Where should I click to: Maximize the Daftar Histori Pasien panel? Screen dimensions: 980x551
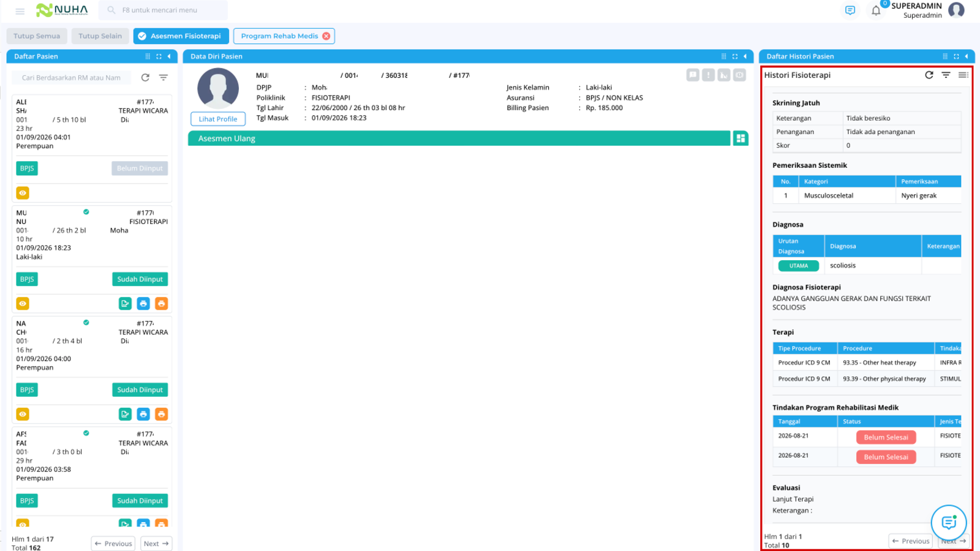(x=956, y=56)
